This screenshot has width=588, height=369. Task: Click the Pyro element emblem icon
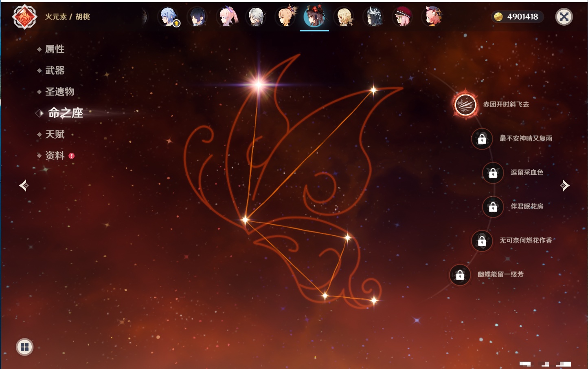24,17
